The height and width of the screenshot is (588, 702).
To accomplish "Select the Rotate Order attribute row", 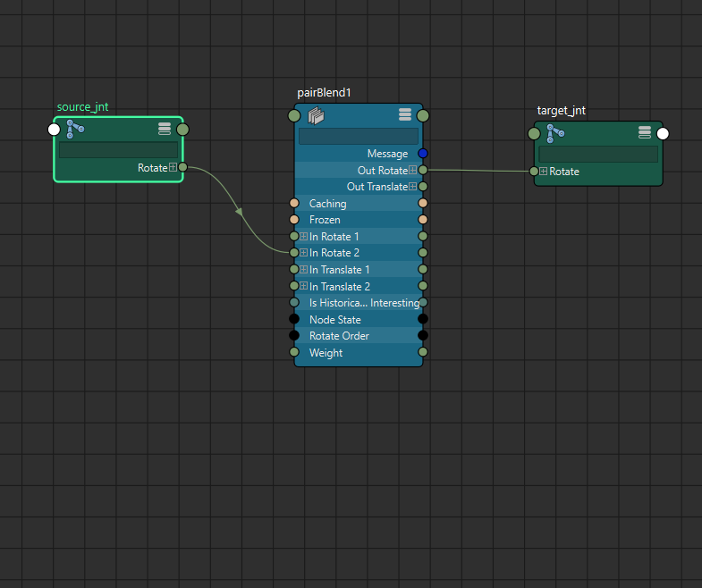I will [x=358, y=336].
